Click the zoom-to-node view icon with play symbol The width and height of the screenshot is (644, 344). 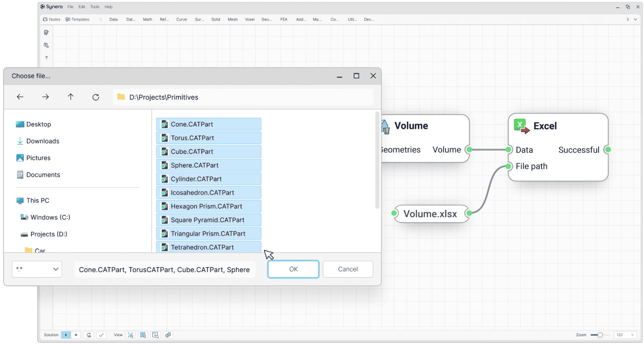156,335
